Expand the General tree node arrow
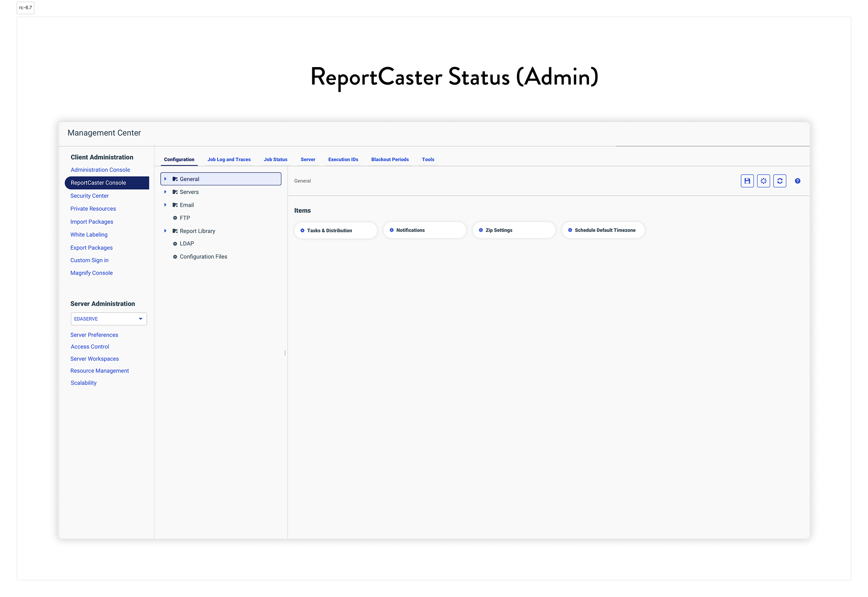The width and height of the screenshot is (868, 597). (165, 179)
